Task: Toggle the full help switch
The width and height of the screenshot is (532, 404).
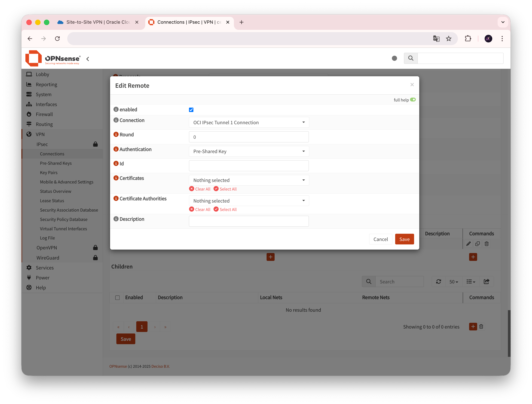Action: pyautogui.click(x=413, y=100)
